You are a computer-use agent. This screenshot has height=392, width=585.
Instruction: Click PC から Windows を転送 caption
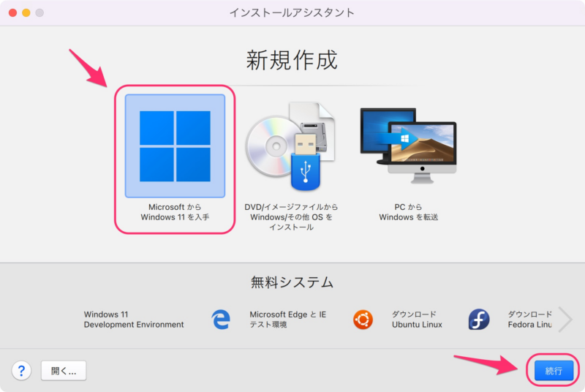(409, 212)
